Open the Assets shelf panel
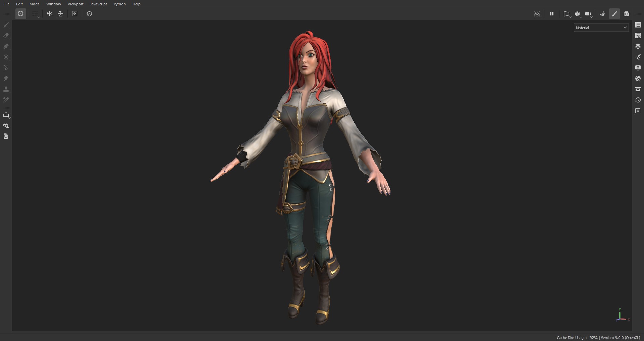 [x=638, y=89]
